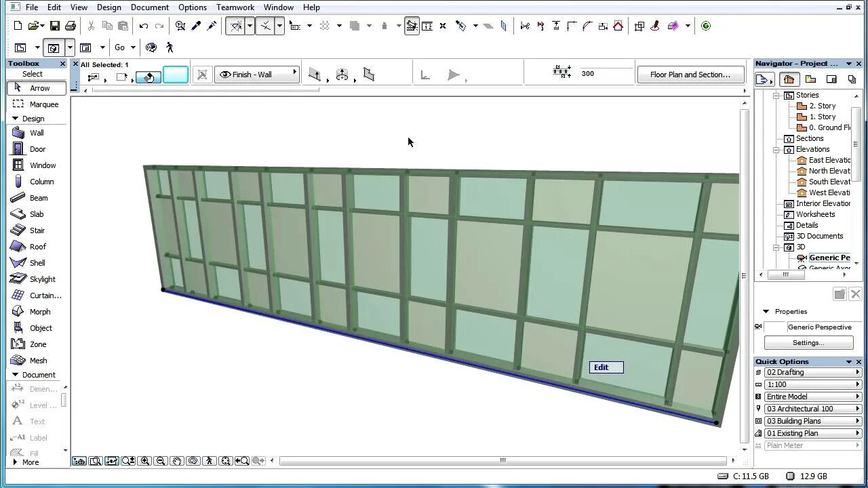This screenshot has width=868, height=488.
Task: Click the Save floppy disk icon
Action: (x=54, y=26)
